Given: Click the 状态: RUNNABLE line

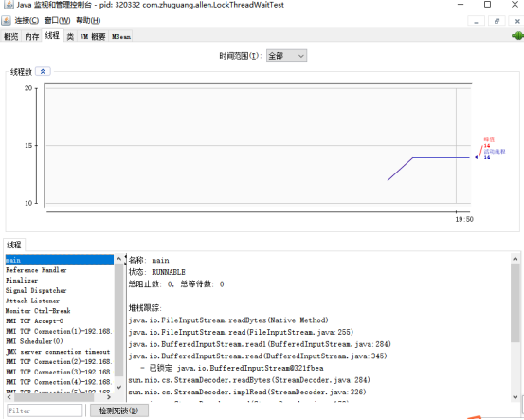Looking at the screenshot, I should coord(157,272).
